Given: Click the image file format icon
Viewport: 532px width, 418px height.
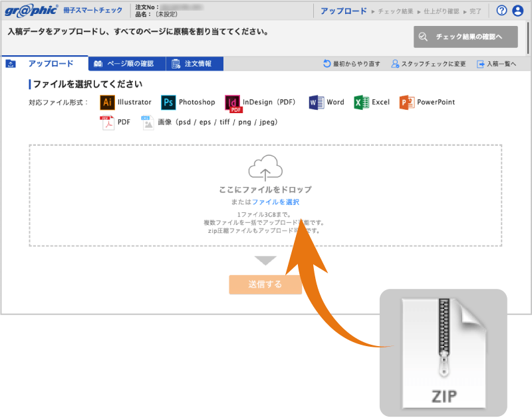Looking at the screenshot, I should coord(148,122).
